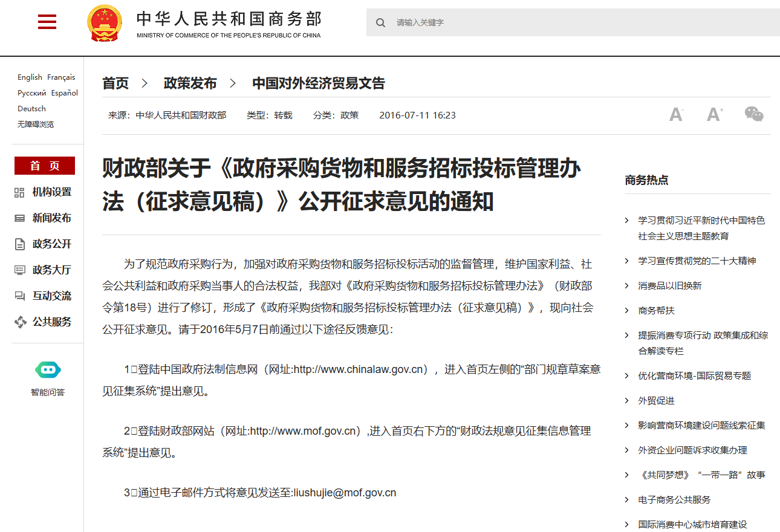Click the 公共服务 sidebar icon

click(x=20, y=322)
